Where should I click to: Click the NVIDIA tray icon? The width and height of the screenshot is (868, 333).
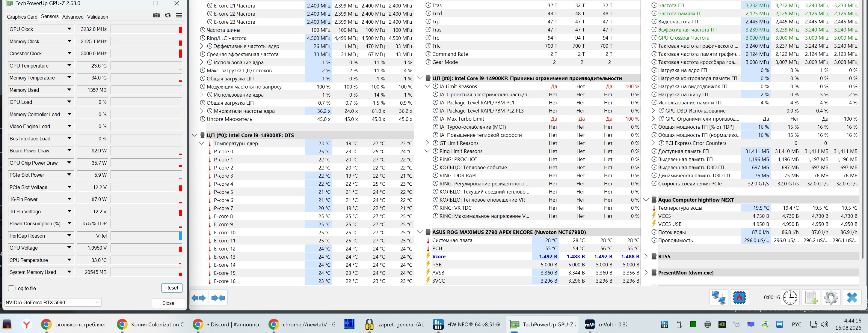pyautogui.click(x=722, y=325)
